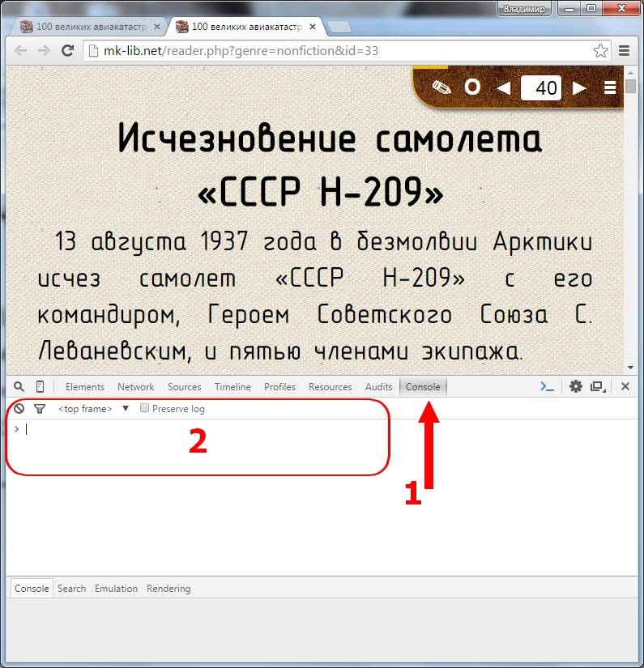Select the Console drawer tab at bottom
644x668 pixels.
32,589
